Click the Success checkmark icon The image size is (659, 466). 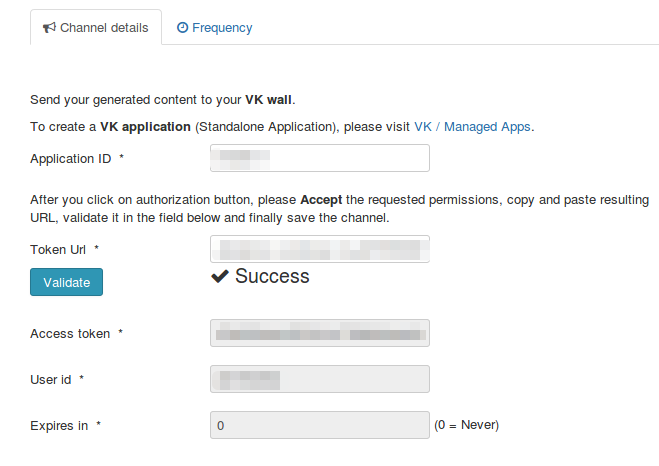pos(220,276)
